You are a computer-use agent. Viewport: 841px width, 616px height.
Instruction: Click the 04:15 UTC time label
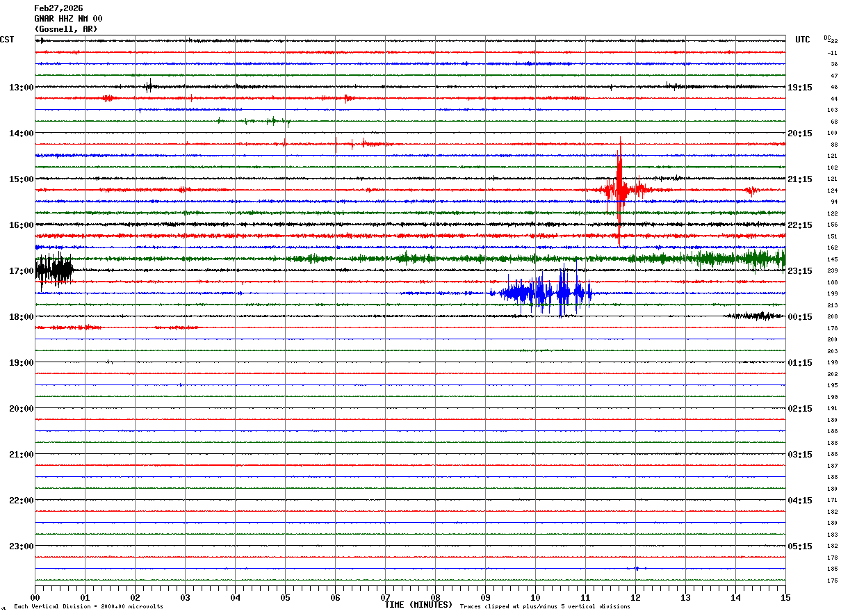click(800, 501)
